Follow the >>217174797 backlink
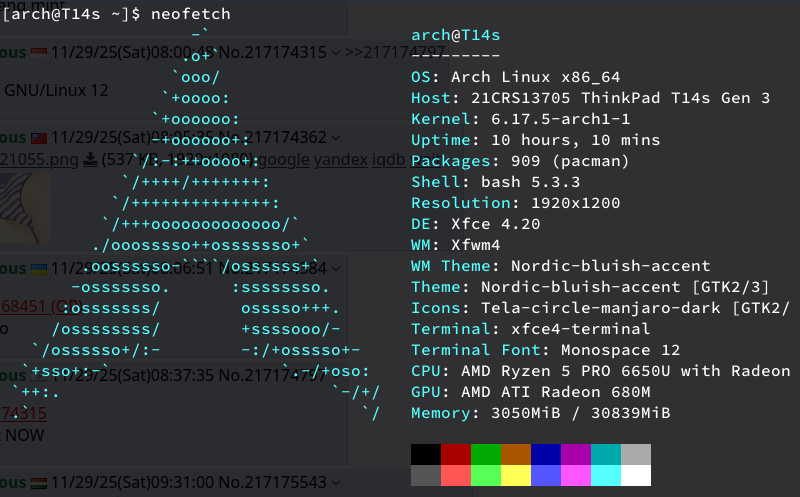Screen dimensions: 800x497 click(395, 53)
